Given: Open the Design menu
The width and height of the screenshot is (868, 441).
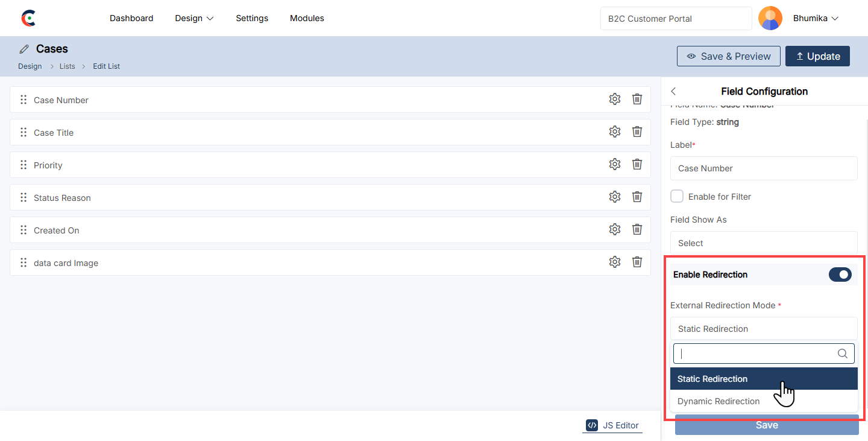Looking at the screenshot, I should 194,19.
